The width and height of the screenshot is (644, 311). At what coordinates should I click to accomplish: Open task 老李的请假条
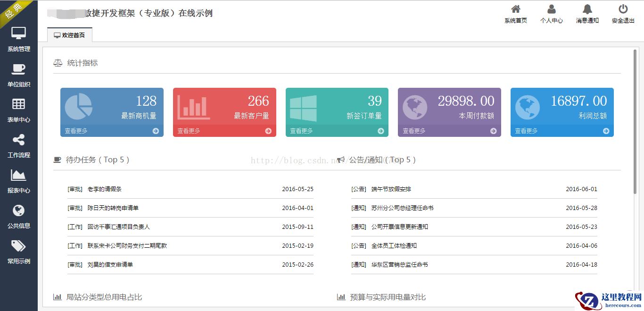pos(104,189)
